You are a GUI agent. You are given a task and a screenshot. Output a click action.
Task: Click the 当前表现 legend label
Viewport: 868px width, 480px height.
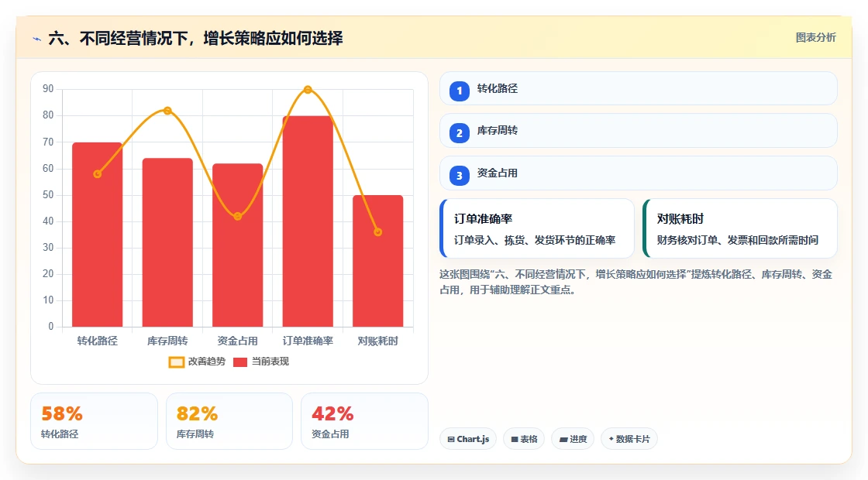pos(270,361)
